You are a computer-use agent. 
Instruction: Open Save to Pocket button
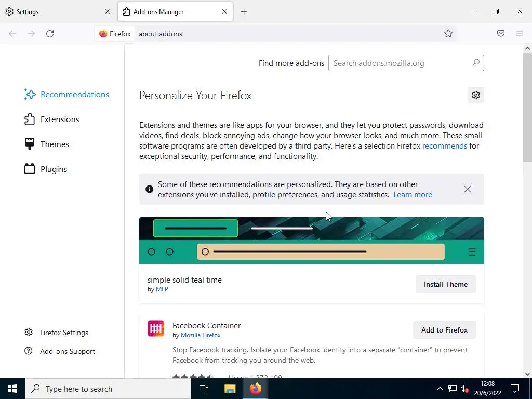[501, 33]
